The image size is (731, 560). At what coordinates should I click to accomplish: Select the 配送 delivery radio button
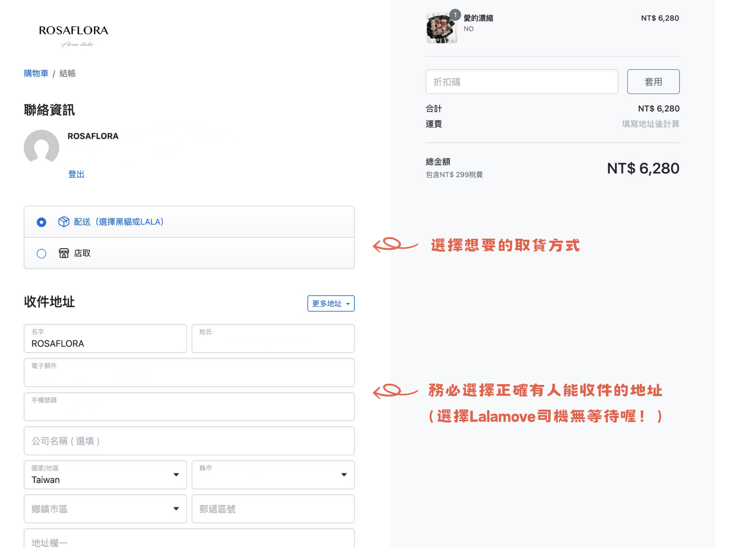coord(42,222)
